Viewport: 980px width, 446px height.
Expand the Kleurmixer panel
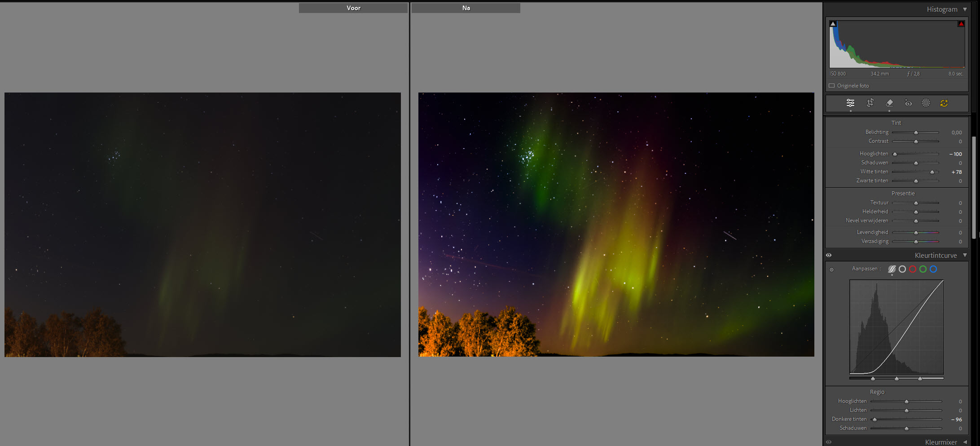coord(965,442)
